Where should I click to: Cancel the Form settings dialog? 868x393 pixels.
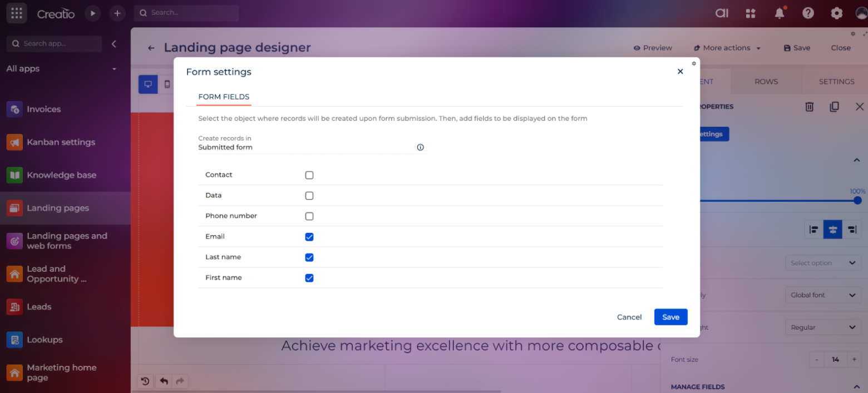click(629, 317)
